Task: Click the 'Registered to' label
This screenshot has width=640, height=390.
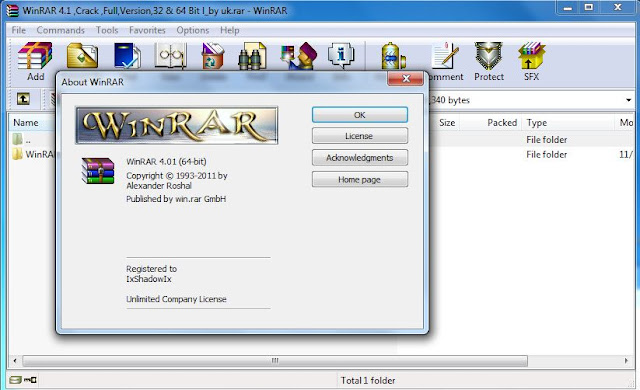Action: pyautogui.click(x=151, y=269)
